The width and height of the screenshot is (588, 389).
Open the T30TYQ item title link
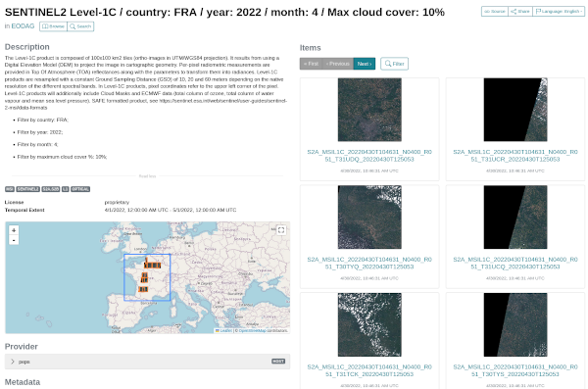pos(369,263)
